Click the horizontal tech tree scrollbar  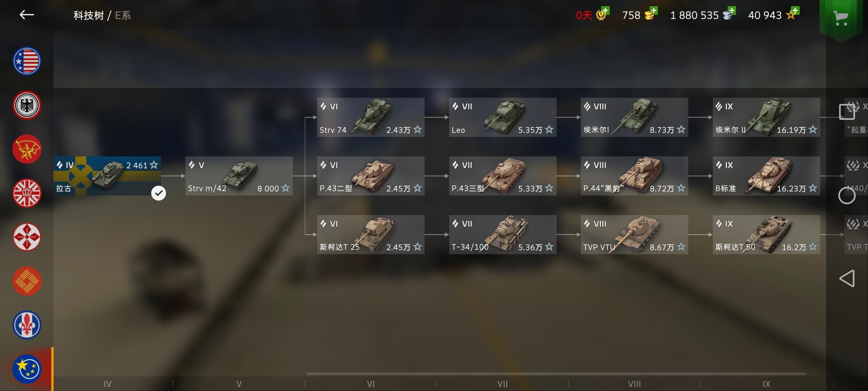click(556, 374)
